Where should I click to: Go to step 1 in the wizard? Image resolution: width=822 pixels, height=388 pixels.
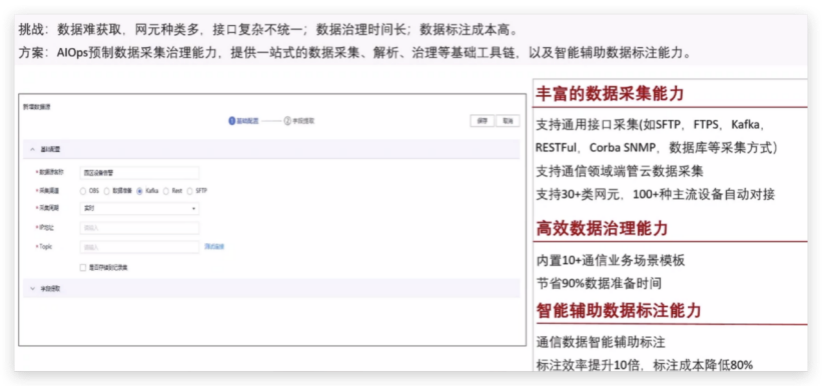click(243, 121)
